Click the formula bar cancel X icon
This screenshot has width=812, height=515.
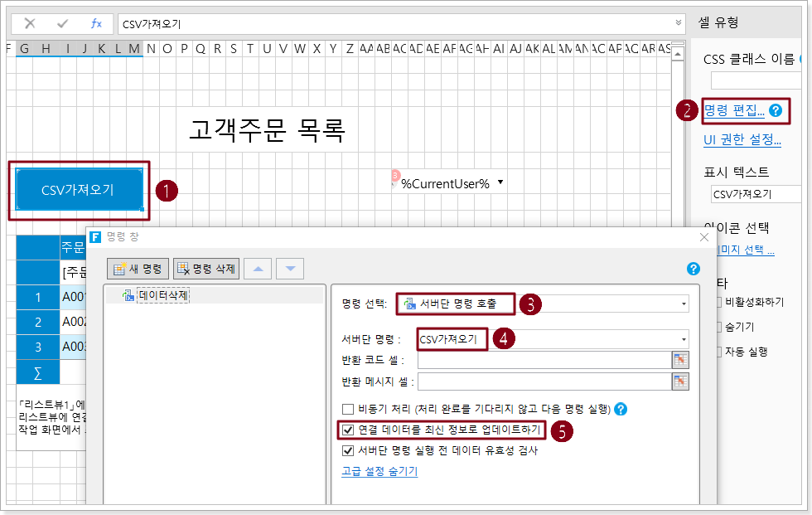(x=30, y=23)
